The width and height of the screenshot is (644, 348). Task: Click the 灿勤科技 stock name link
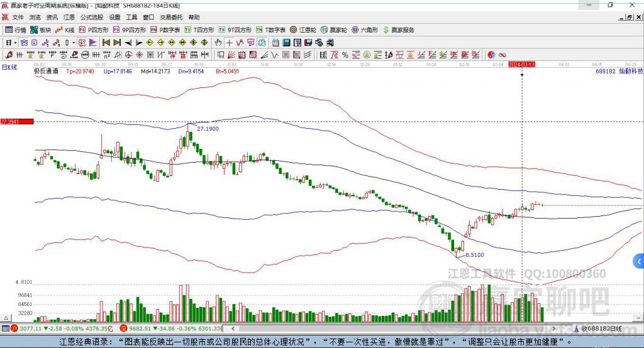(x=630, y=71)
